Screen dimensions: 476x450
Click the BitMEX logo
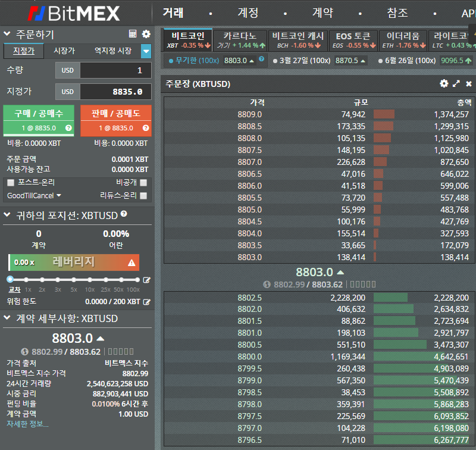(74, 13)
